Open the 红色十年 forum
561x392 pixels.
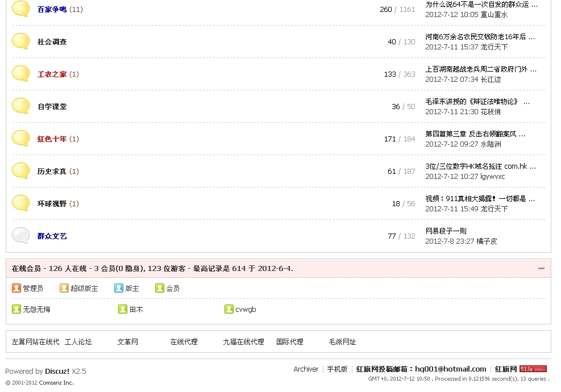pyautogui.click(x=52, y=139)
